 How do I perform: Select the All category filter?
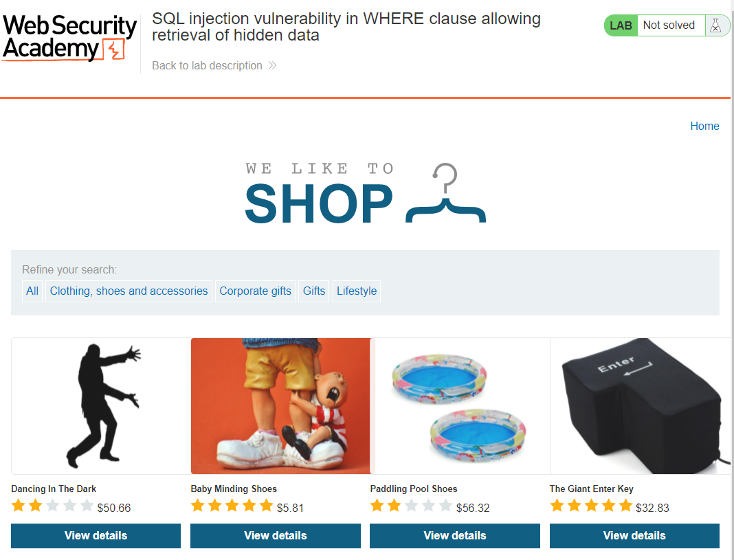point(32,291)
